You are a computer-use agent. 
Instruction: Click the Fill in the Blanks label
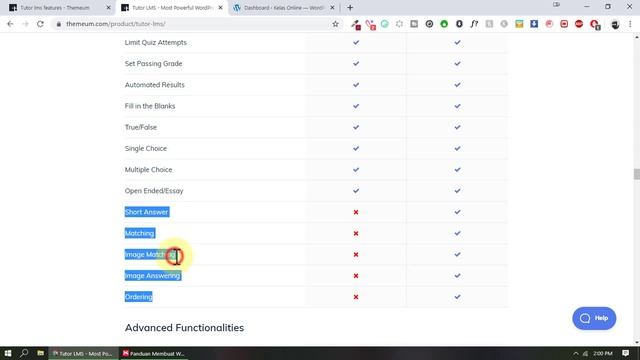coord(150,106)
